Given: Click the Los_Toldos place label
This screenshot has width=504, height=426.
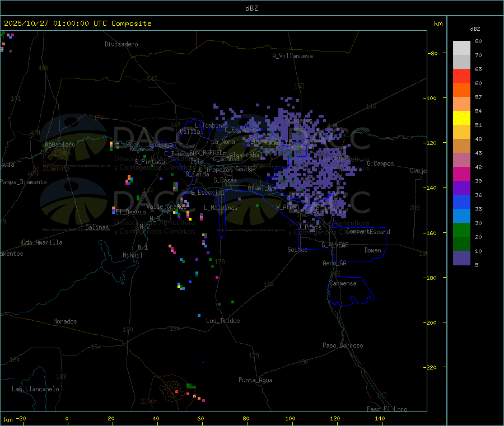Looking at the screenshot, I should (223, 321).
